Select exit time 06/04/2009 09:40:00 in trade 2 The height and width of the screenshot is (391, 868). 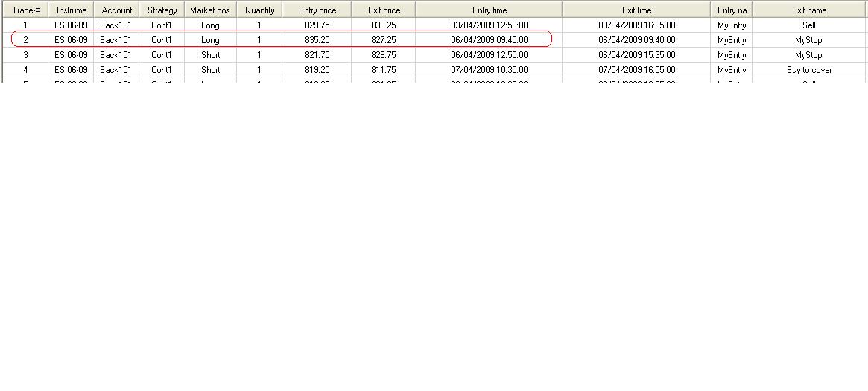(x=636, y=40)
